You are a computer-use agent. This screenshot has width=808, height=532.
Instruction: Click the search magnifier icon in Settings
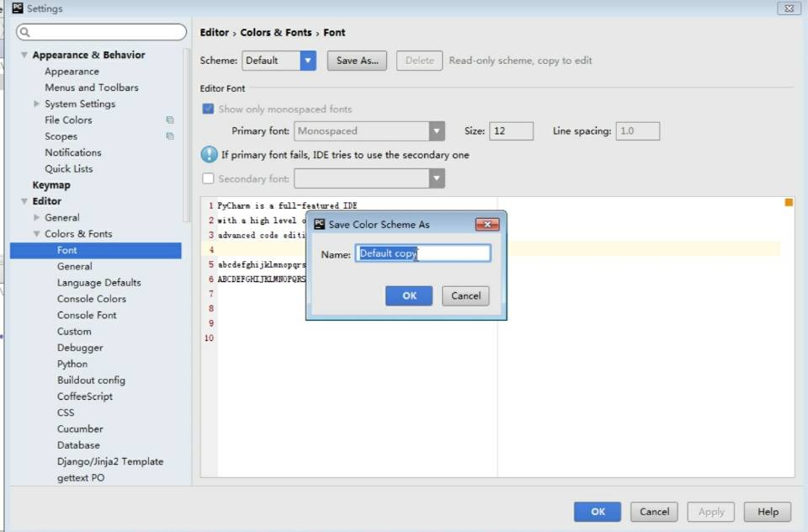pos(24,32)
